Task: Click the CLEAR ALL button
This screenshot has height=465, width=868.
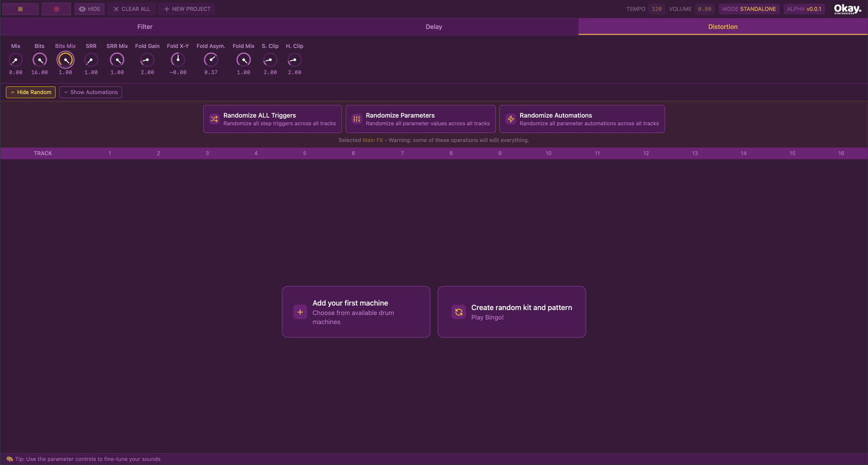Action: (x=132, y=9)
